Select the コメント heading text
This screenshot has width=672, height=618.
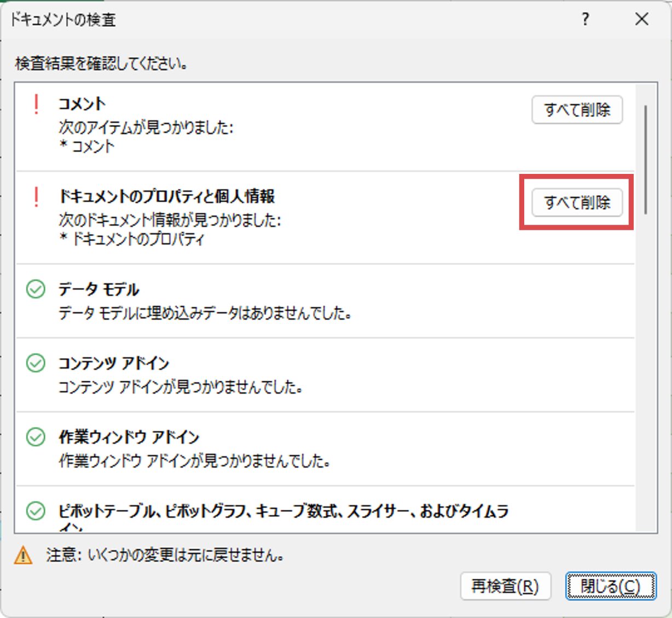pyautogui.click(x=82, y=104)
